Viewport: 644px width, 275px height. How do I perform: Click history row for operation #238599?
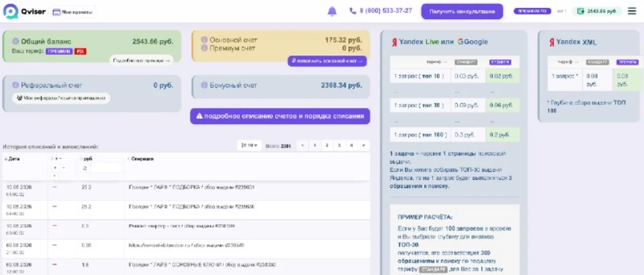(x=186, y=229)
